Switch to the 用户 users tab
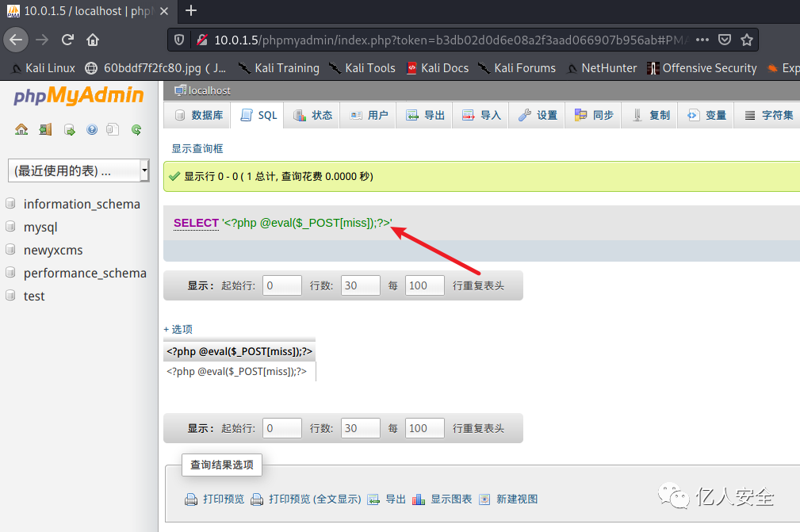800x532 pixels. pos(369,115)
